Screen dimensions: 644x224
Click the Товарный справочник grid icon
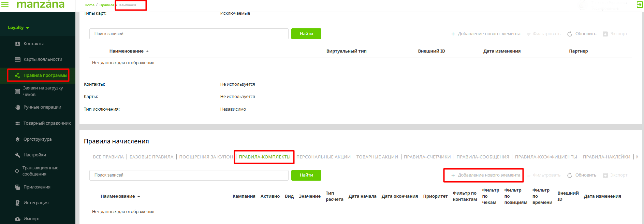click(x=17, y=123)
